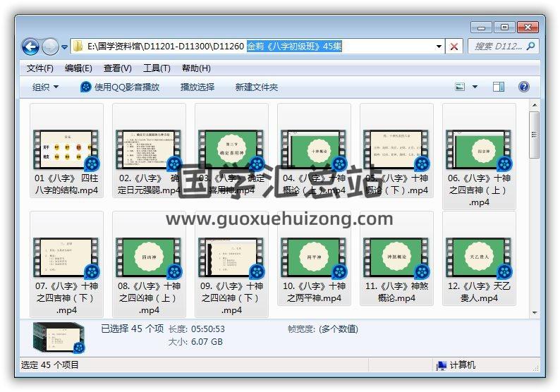Toggle the preview pane icon
The width and height of the screenshot is (560, 392).
point(499,87)
